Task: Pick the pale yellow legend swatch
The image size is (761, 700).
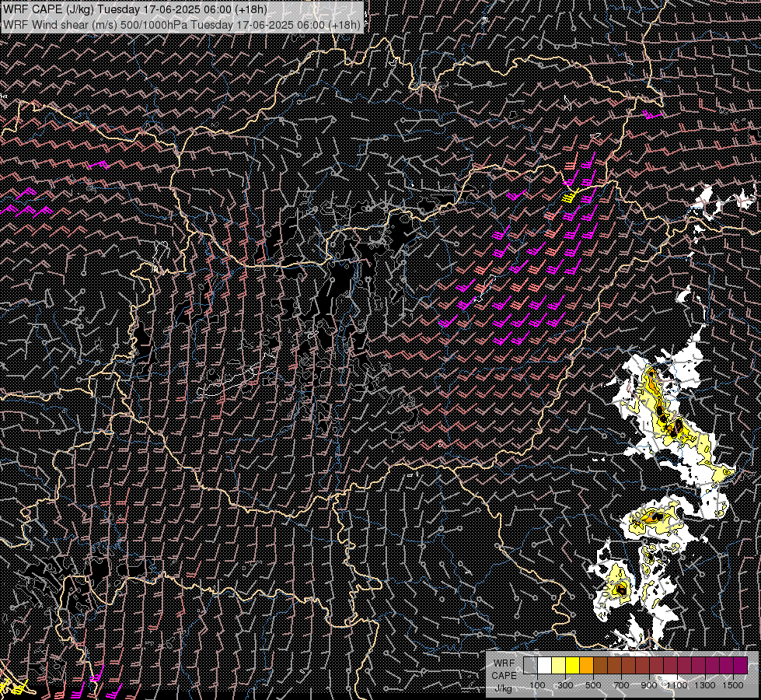Action: pyautogui.click(x=559, y=666)
